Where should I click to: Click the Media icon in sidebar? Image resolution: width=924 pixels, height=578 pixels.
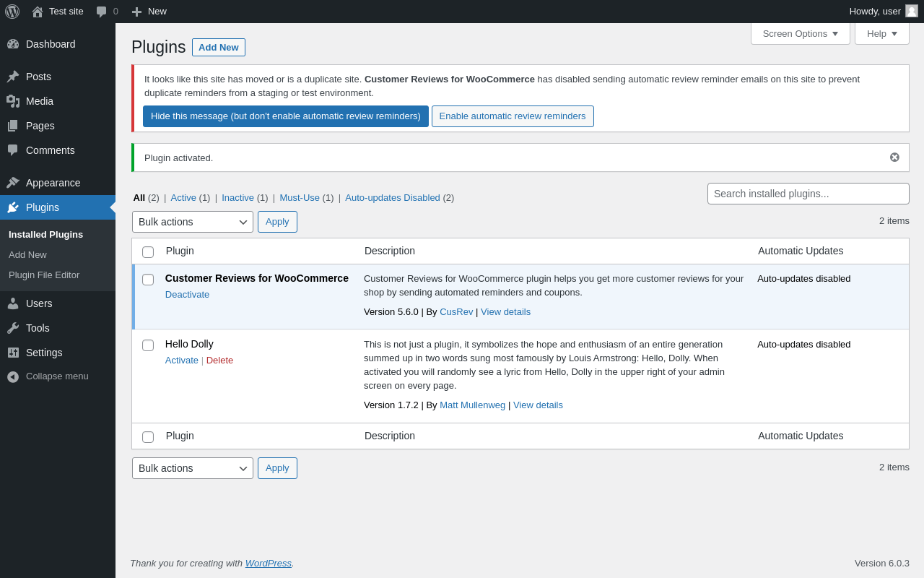coord(13,101)
